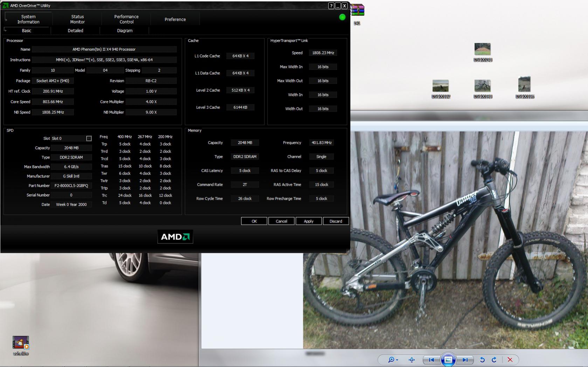Select the DSC00343 desktop image

[483, 89]
